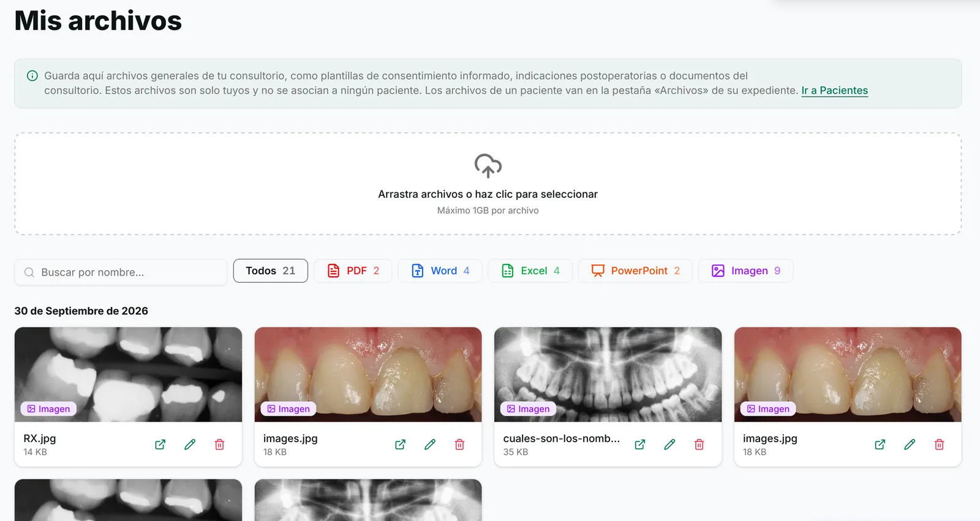Click the Imagen badge on RX.jpg thumbnail
This screenshot has height=521, width=980.
coord(48,409)
